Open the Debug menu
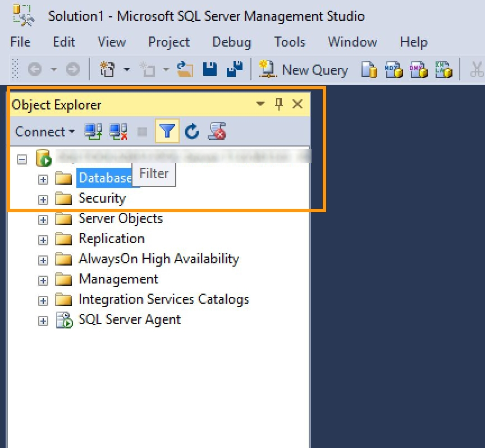The image size is (485, 448). point(232,43)
